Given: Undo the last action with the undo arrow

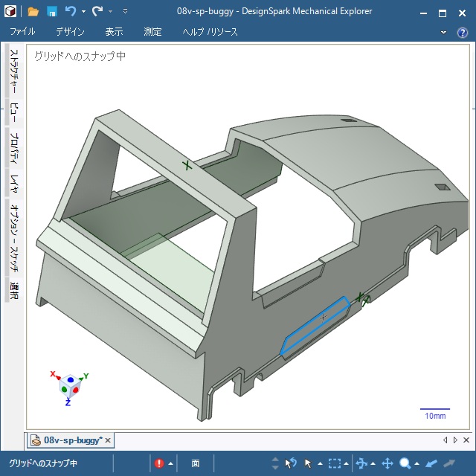Looking at the screenshot, I should (71, 12).
